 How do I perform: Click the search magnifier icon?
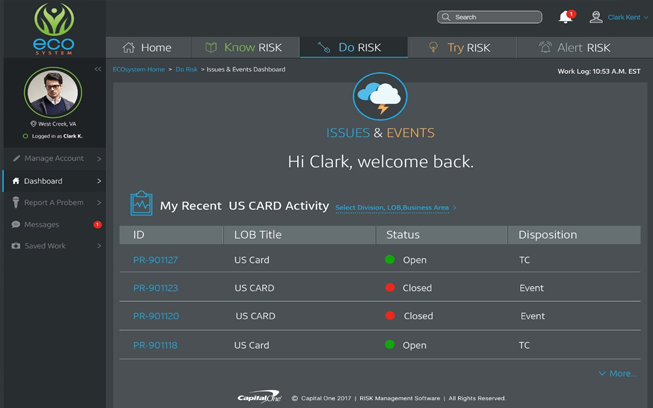pos(446,17)
